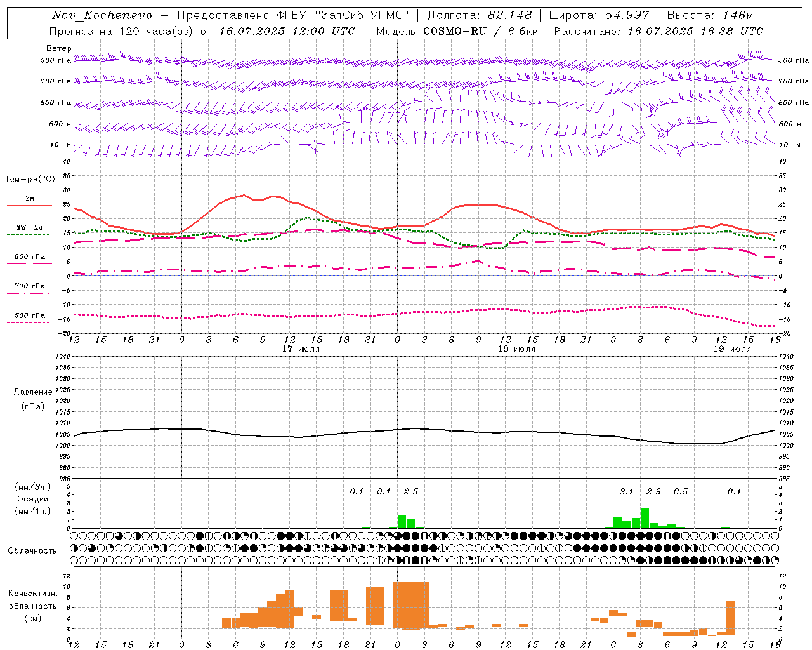Click the Широта: 54.997 value
Screen dimensions: 812x650
tap(599, 15)
